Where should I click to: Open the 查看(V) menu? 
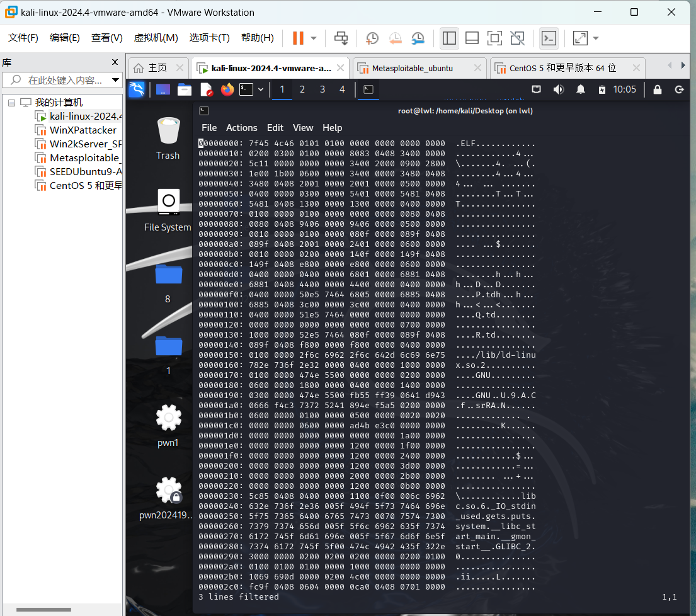(x=107, y=38)
